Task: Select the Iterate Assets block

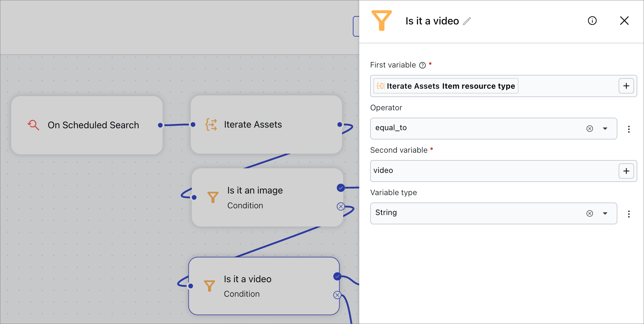Action: (x=266, y=125)
